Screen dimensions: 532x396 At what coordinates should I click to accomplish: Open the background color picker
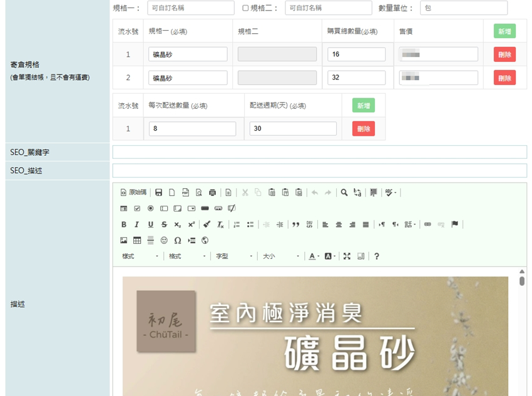pyautogui.click(x=330, y=256)
